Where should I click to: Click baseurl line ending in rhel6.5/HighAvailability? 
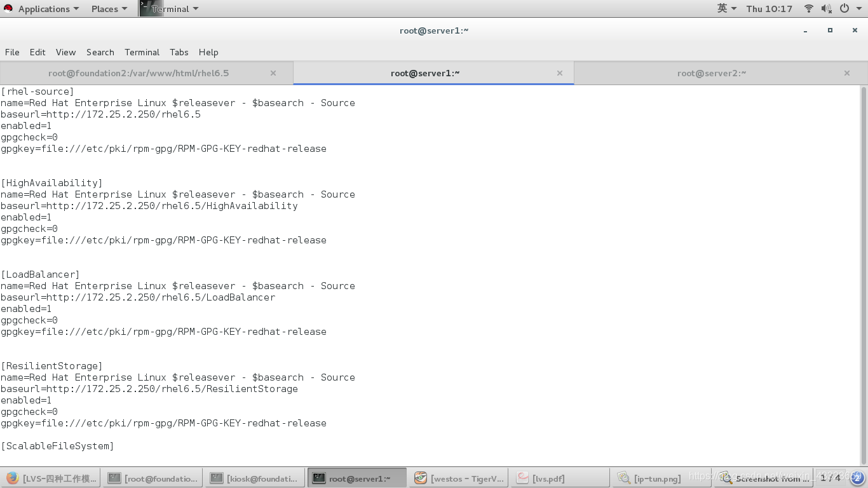(x=149, y=206)
